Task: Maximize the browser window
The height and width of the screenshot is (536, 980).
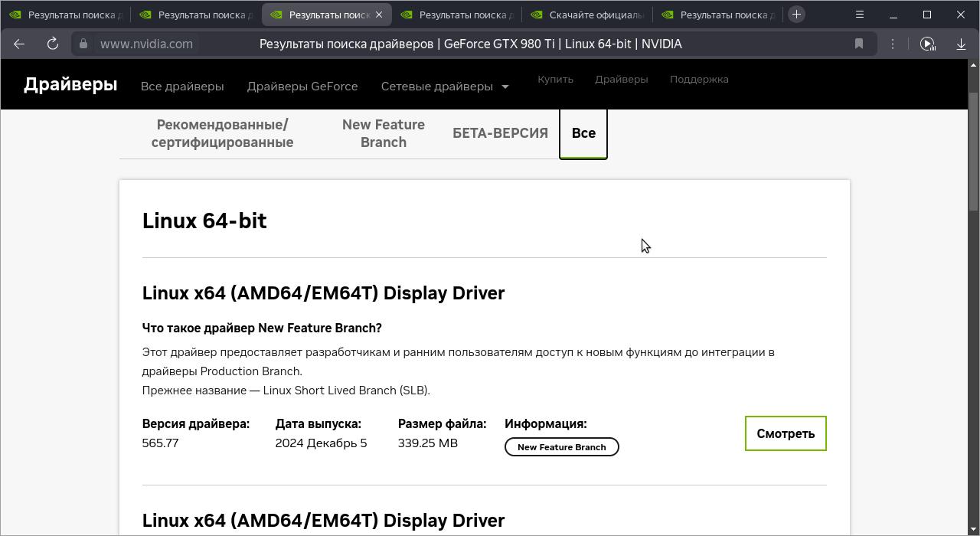Action: pos(927,14)
